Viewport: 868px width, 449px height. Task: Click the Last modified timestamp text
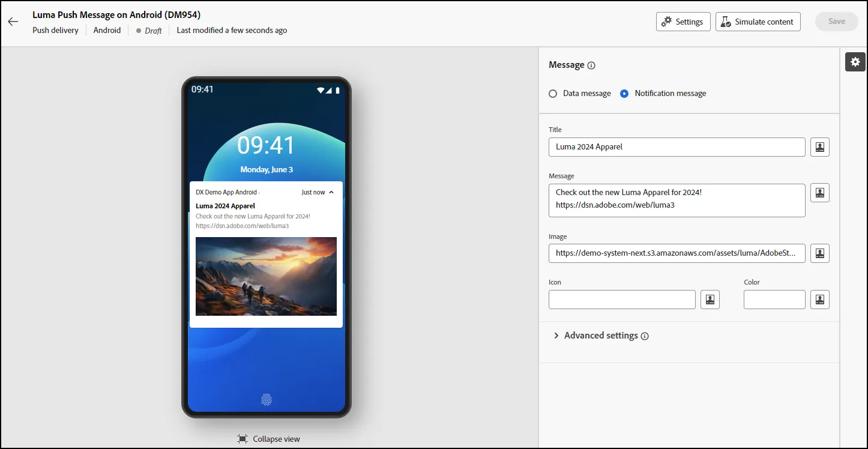click(232, 30)
